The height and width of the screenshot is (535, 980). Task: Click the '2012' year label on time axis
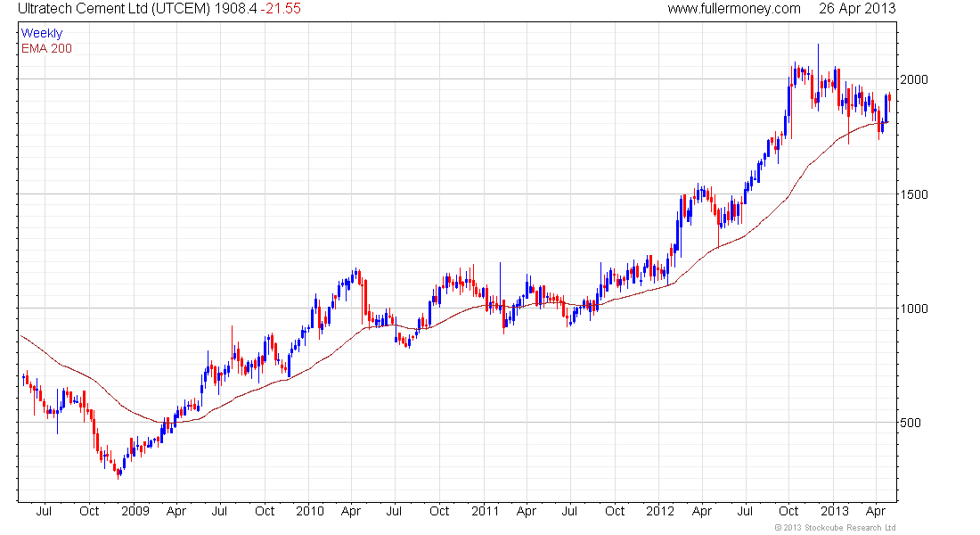pyautogui.click(x=661, y=511)
